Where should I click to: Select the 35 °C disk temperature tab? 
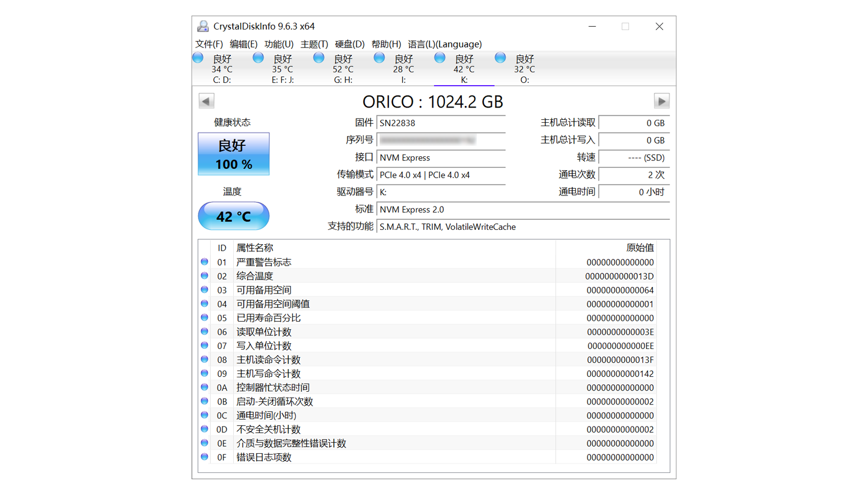click(x=282, y=69)
